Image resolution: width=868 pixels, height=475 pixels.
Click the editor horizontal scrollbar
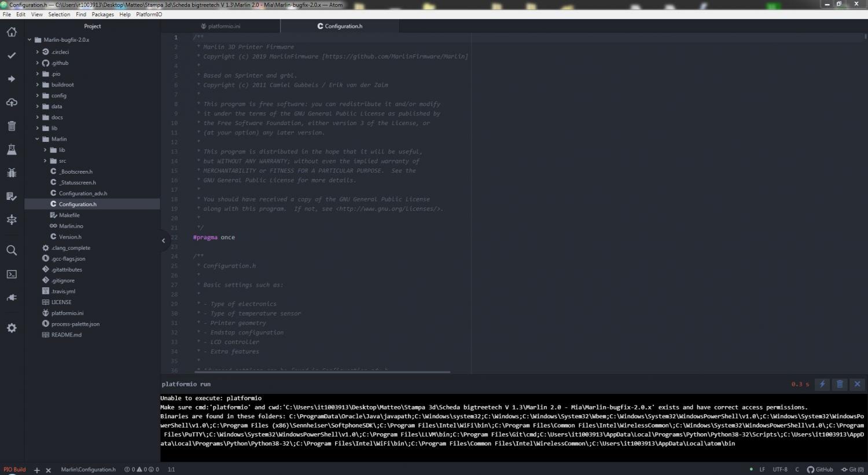322,372
